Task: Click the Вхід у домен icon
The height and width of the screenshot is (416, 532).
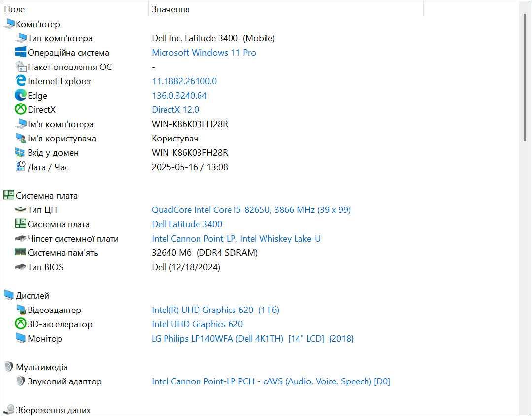Action: coord(20,152)
